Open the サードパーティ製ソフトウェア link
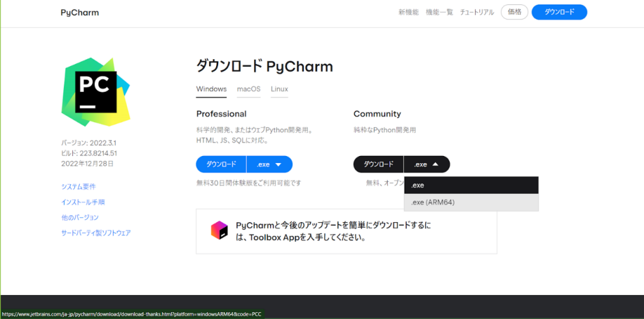 coord(96,233)
